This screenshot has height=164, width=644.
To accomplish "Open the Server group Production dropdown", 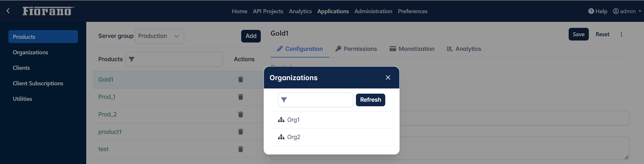I will pyautogui.click(x=160, y=36).
